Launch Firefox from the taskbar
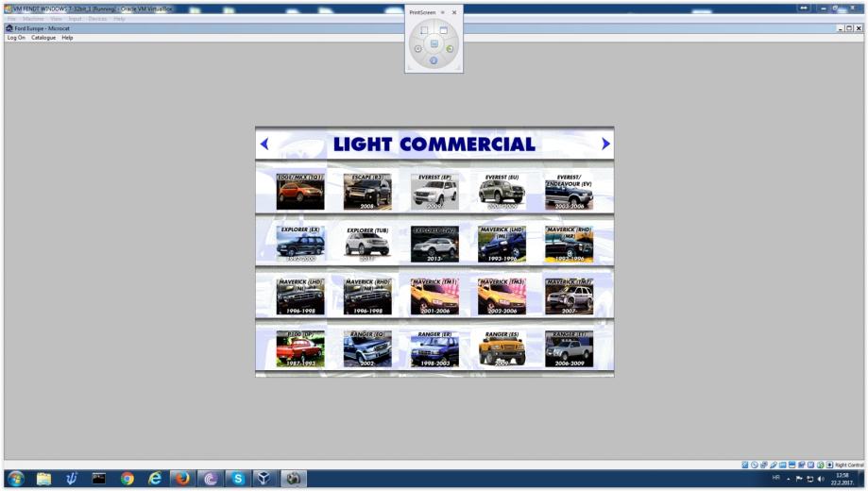The width and height of the screenshot is (868, 491). [181, 479]
